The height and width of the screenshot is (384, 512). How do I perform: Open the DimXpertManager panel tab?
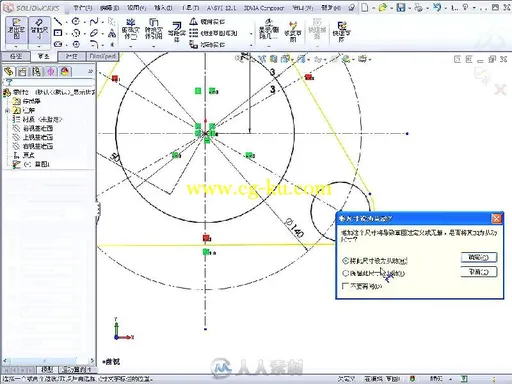(51, 71)
